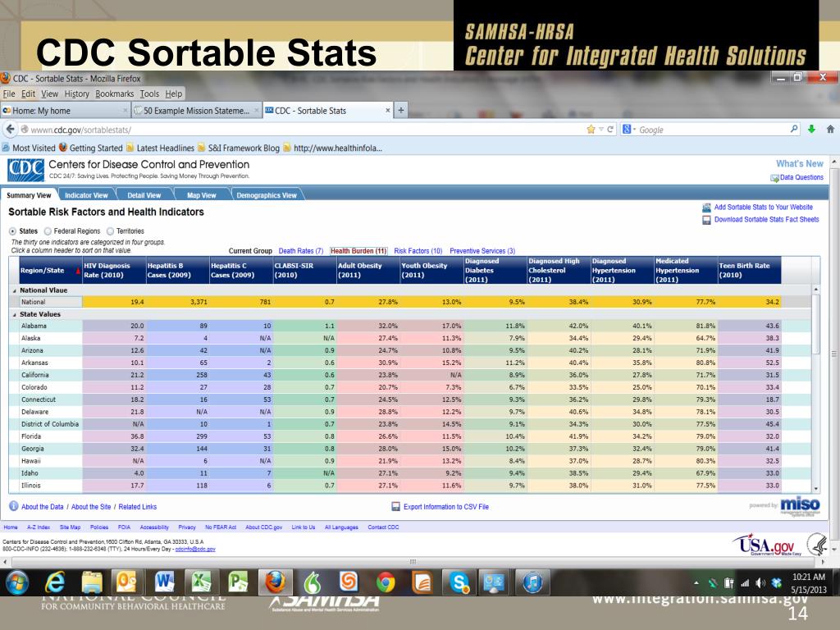This screenshot has width=840, height=630.
Task: Click the search magnifier in Google box
Action: click(794, 129)
